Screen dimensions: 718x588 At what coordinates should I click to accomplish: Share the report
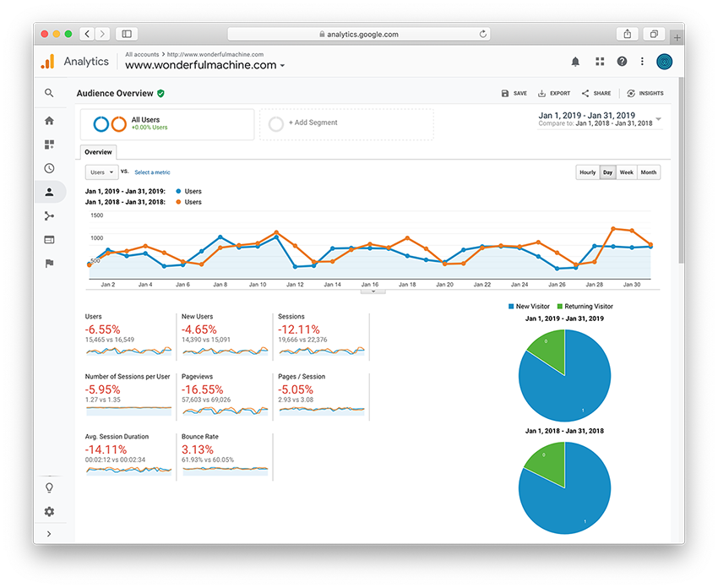(x=596, y=94)
